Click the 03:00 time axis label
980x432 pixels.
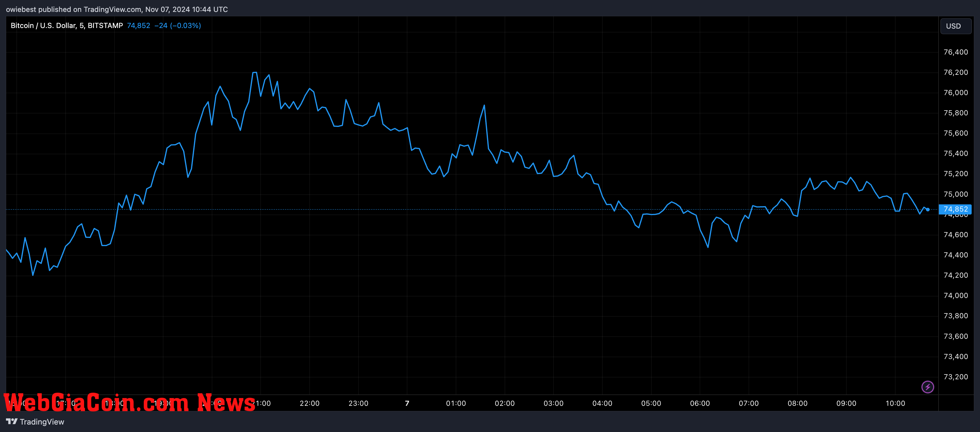554,403
